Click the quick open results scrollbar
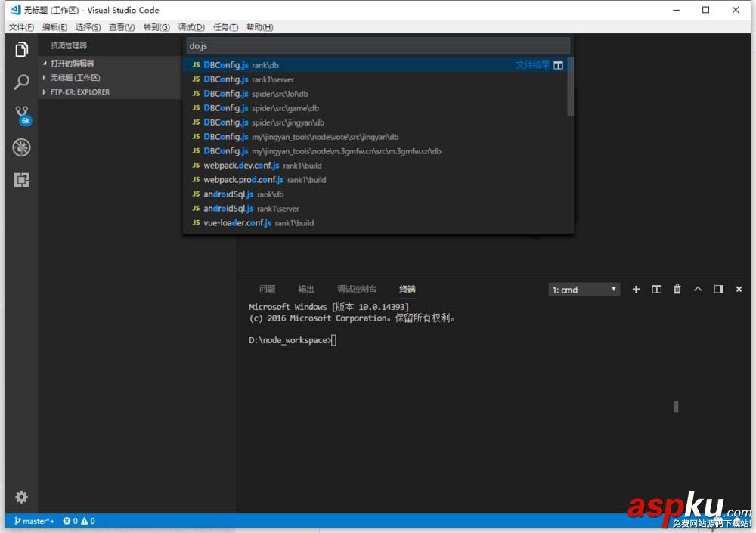This screenshot has width=756, height=533. pos(570,87)
